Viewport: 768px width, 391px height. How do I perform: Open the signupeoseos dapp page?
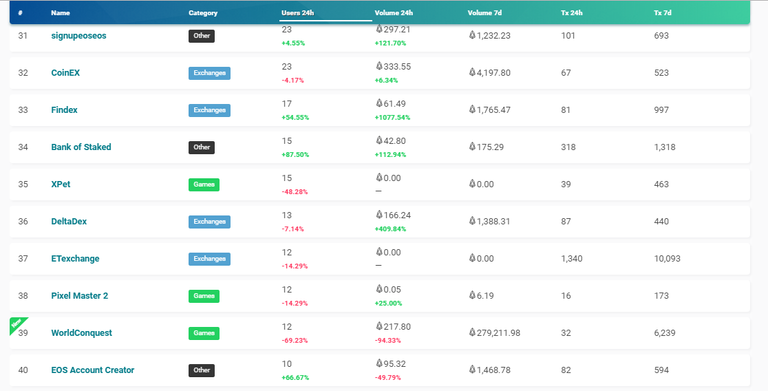click(78, 36)
